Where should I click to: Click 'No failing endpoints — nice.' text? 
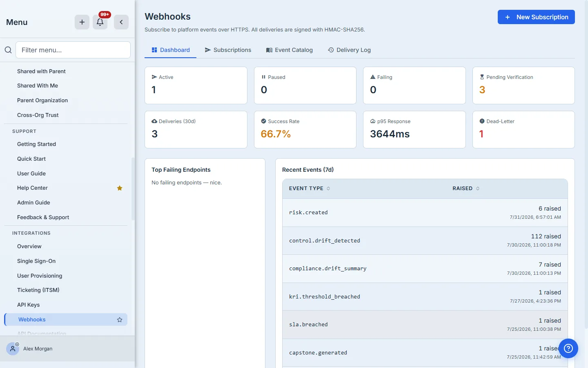[x=187, y=183]
